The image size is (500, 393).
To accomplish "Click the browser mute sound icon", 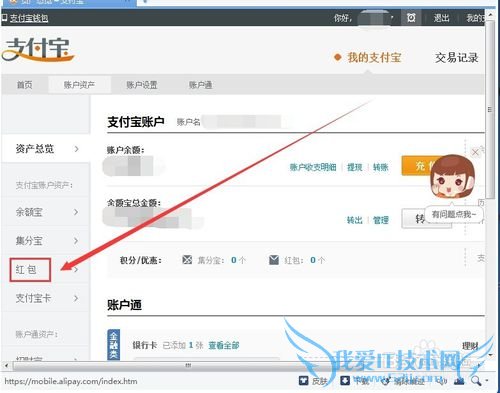I will point(441,380).
